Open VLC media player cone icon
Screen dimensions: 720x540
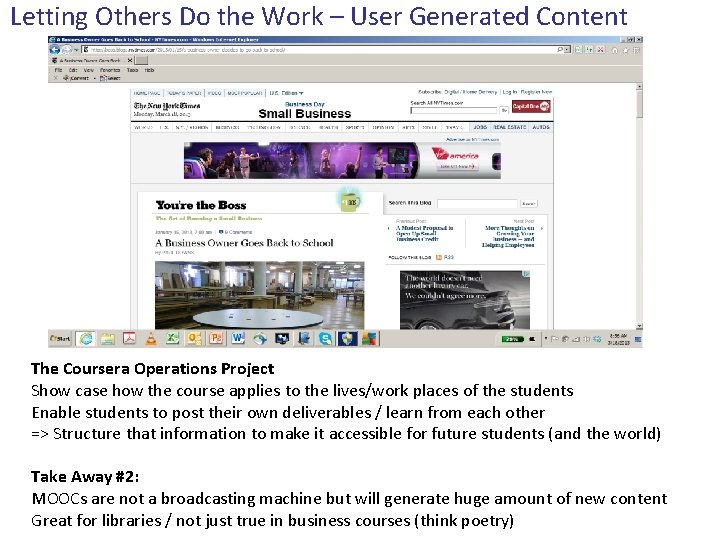click(151, 339)
